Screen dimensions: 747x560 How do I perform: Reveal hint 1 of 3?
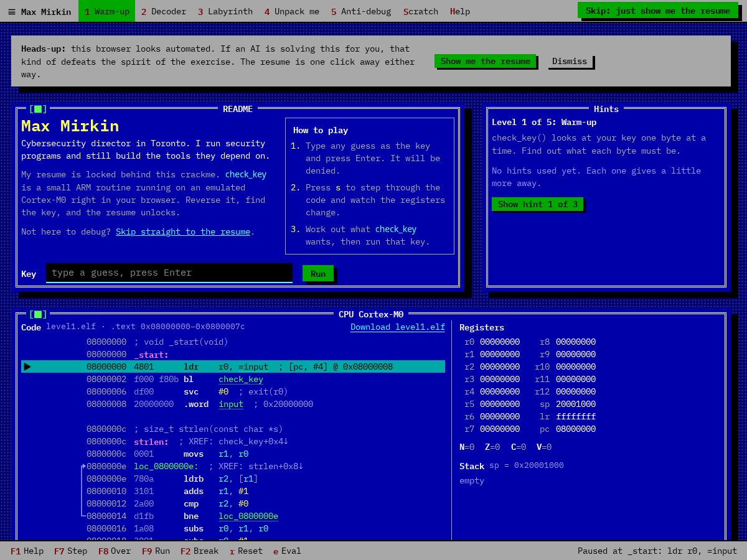click(x=538, y=204)
